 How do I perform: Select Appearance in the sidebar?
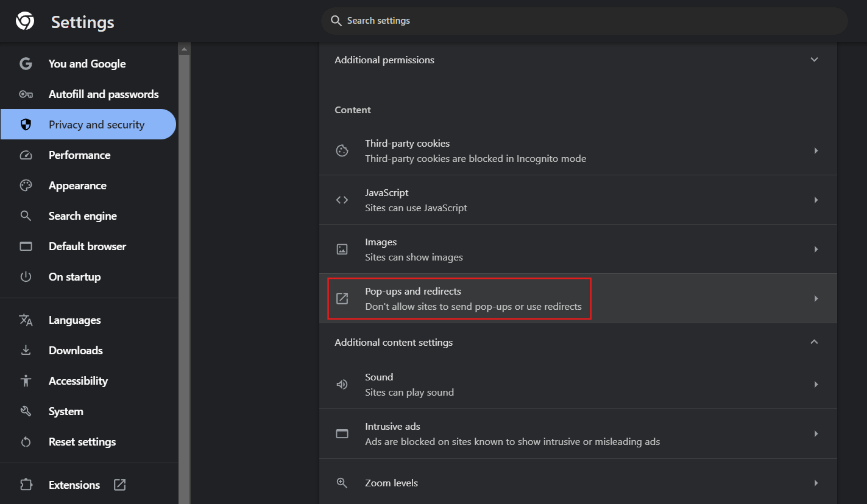pyautogui.click(x=77, y=186)
